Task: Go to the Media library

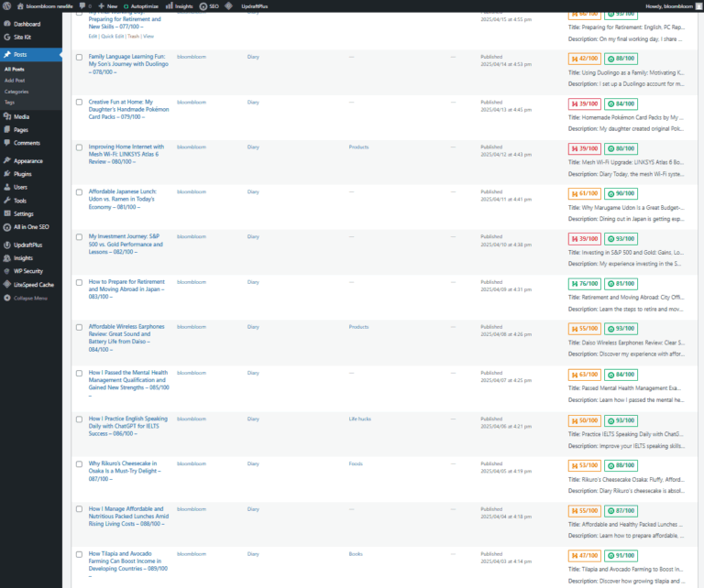Action: [21, 116]
